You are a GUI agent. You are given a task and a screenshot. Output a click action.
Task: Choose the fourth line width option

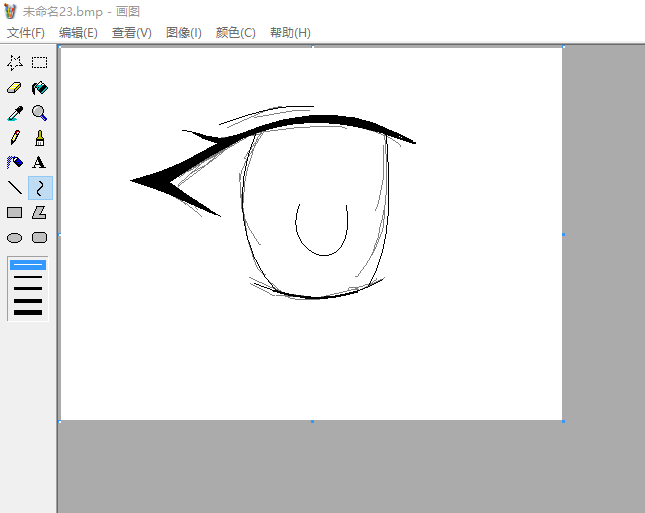coord(28,301)
